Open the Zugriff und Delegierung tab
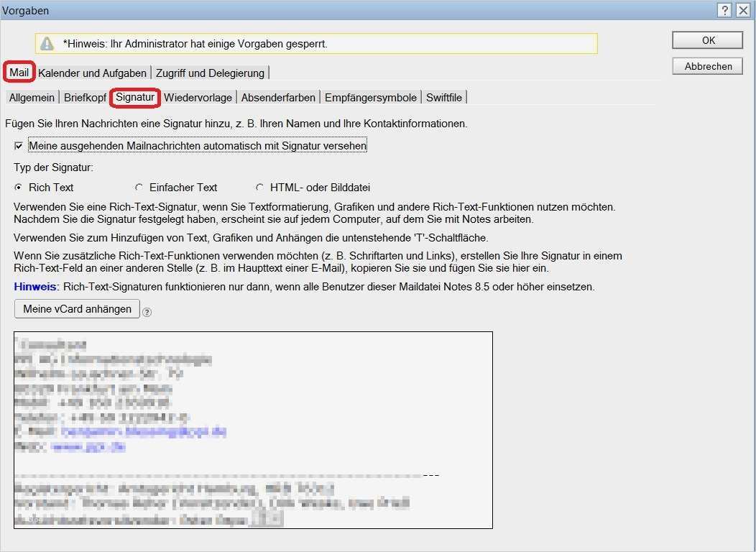Screen dimensions: 756x552 coord(211,72)
